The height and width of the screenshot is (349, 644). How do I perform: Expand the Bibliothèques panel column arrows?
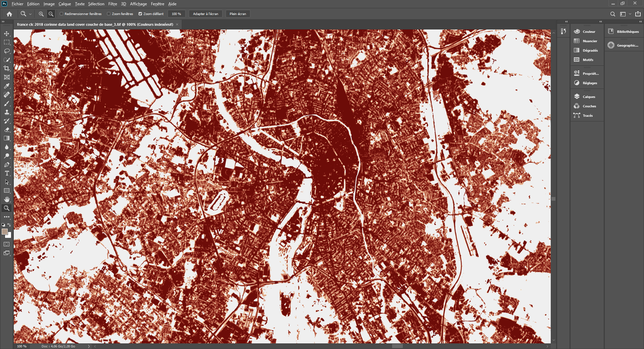tap(641, 22)
